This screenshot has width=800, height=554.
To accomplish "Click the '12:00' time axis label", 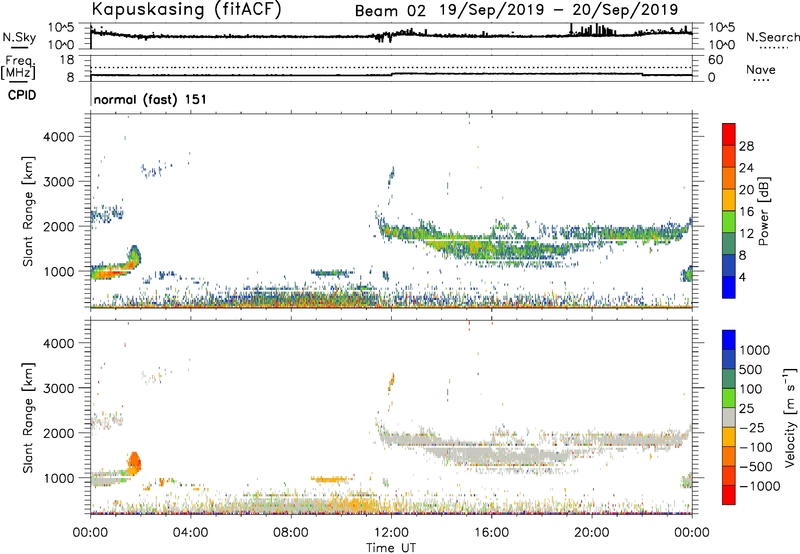I will point(391,533).
